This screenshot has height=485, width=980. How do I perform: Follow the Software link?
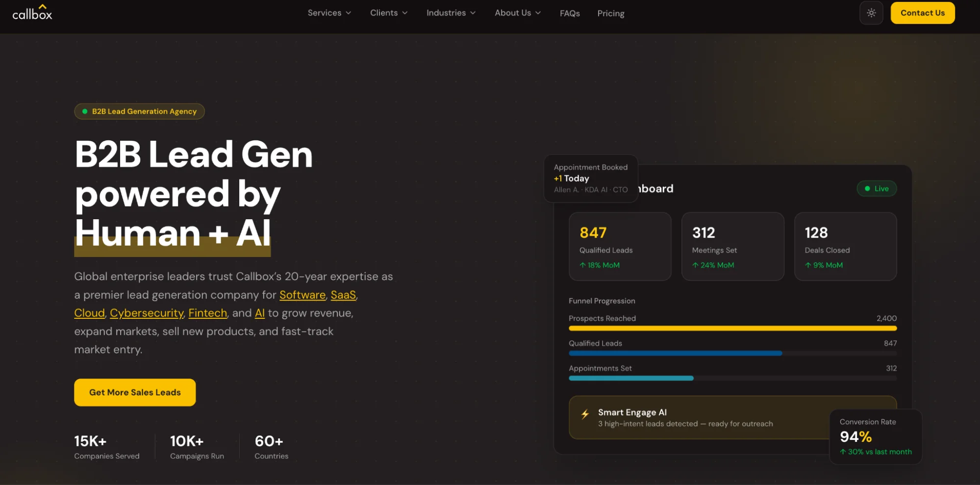pyautogui.click(x=302, y=295)
